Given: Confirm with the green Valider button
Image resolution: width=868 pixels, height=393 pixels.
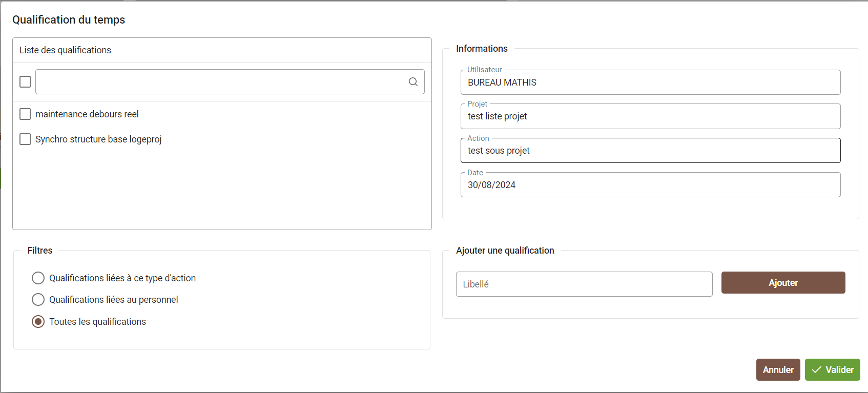Looking at the screenshot, I should pos(832,370).
